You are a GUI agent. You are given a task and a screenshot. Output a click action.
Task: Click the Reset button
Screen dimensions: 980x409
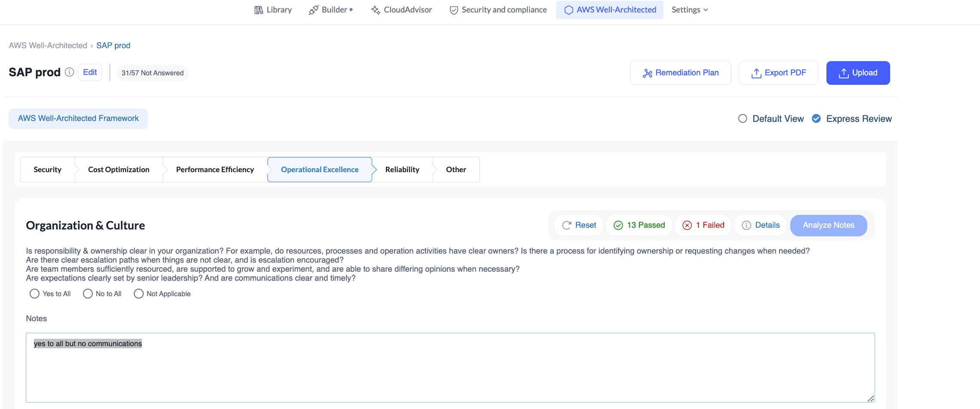click(x=579, y=225)
